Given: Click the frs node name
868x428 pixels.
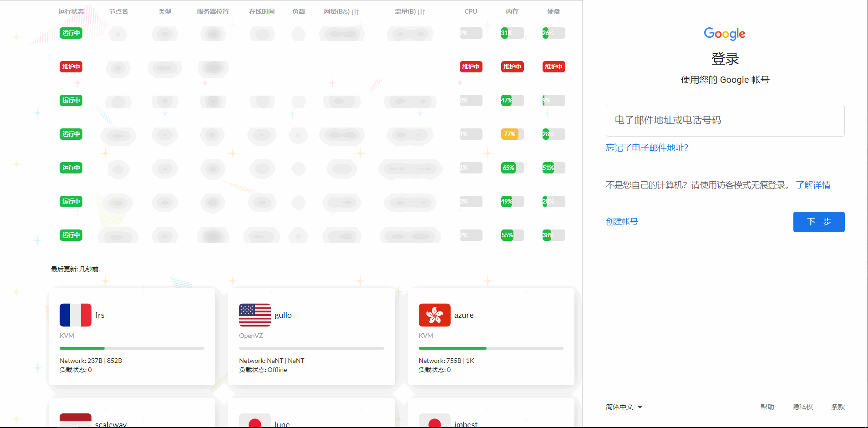Looking at the screenshot, I should pos(100,315).
